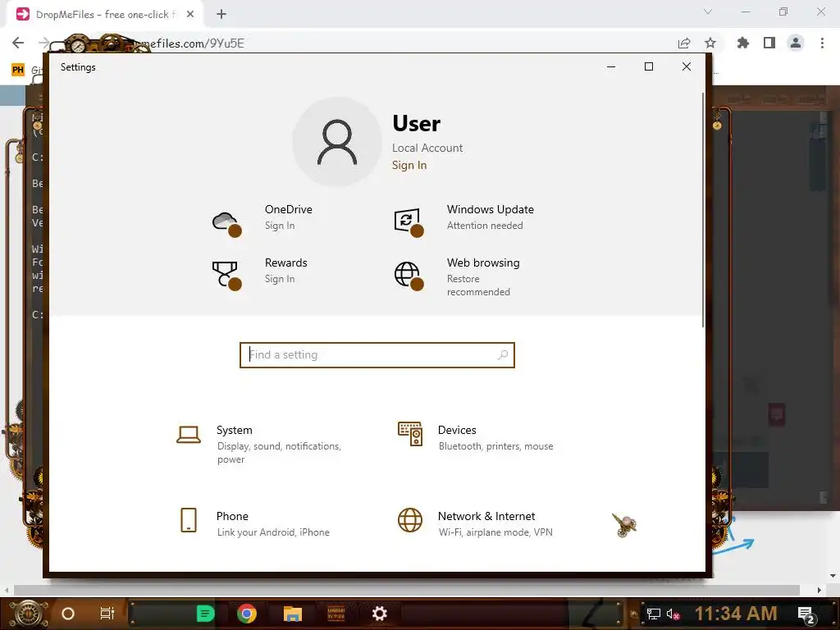Click the Web browsing globe icon
Screen dimensions: 840x630
[409, 276]
